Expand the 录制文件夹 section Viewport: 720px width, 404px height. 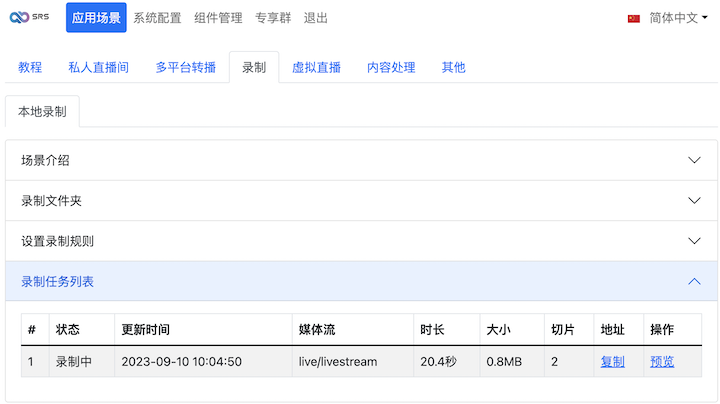tap(361, 200)
